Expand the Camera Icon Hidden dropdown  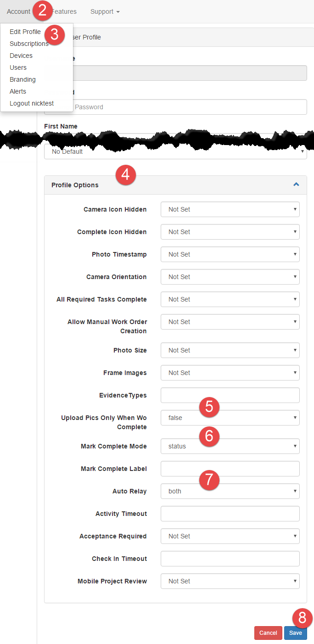[230, 209]
